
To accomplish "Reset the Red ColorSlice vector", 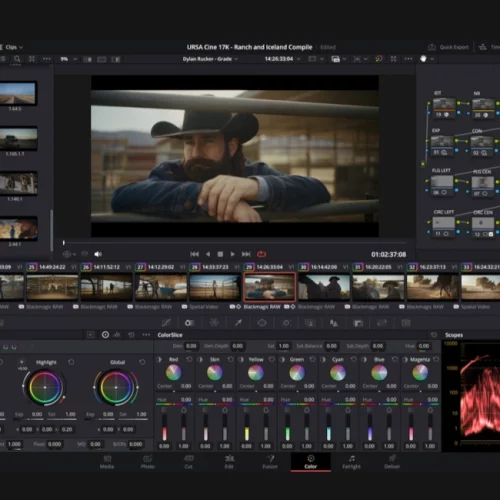I will pos(189,359).
